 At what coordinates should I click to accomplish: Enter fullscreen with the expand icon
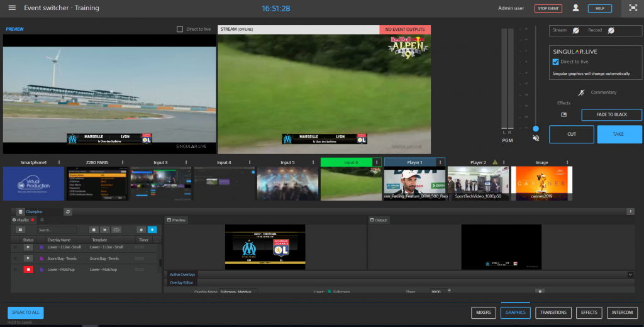click(x=632, y=8)
